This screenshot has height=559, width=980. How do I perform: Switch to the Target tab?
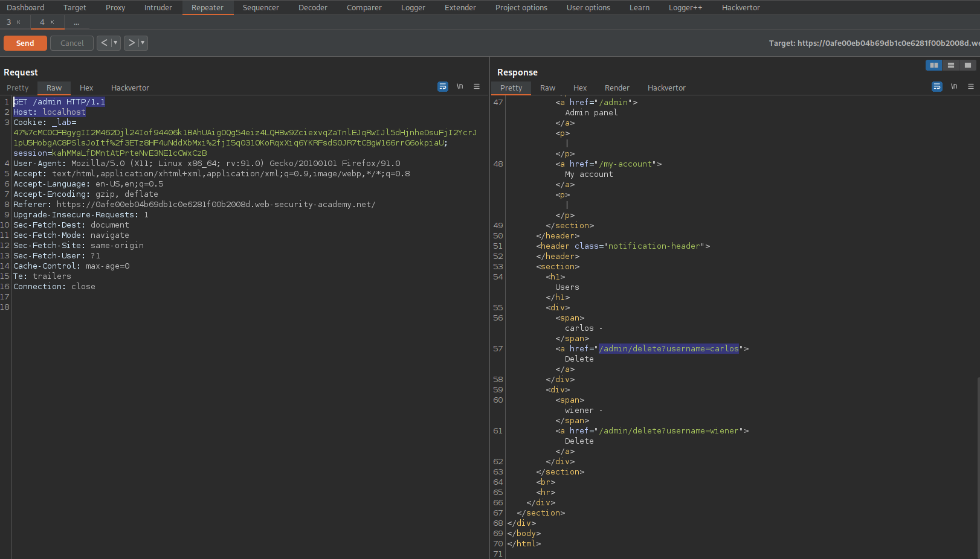pyautogui.click(x=75, y=8)
